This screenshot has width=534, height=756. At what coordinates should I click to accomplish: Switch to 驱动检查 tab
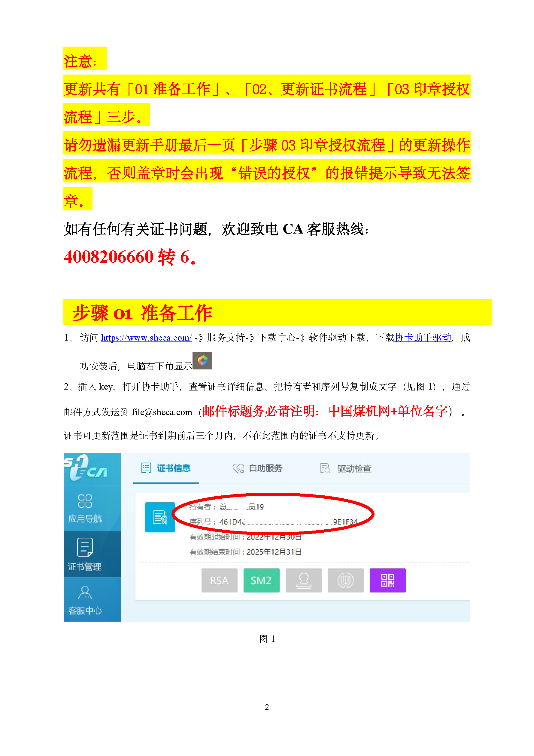tap(345, 468)
